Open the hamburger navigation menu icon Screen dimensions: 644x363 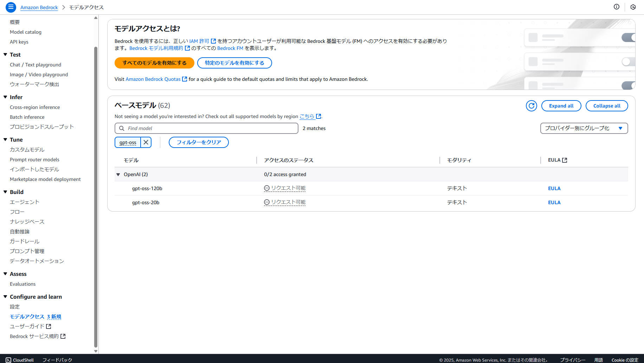[x=11, y=7]
